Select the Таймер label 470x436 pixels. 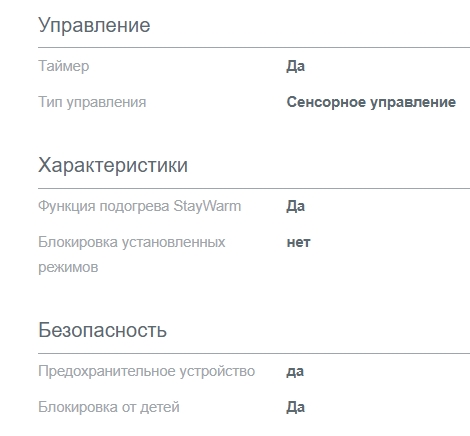click(x=64, y=66)
